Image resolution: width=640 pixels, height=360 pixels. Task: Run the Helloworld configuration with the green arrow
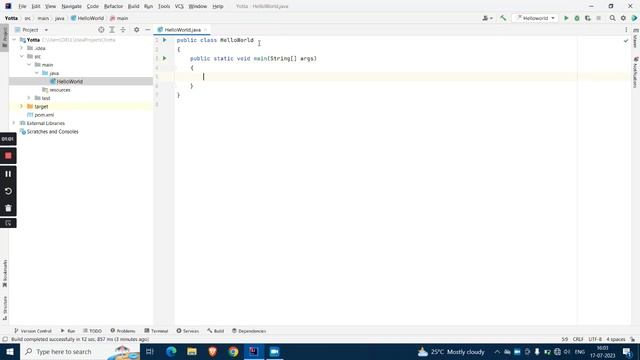(x=566, y=18)
